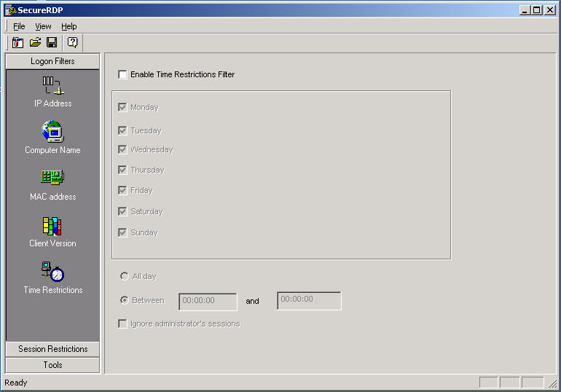Click the start time field after Between
Screen dimensions: 561x392
click(208, 302)
